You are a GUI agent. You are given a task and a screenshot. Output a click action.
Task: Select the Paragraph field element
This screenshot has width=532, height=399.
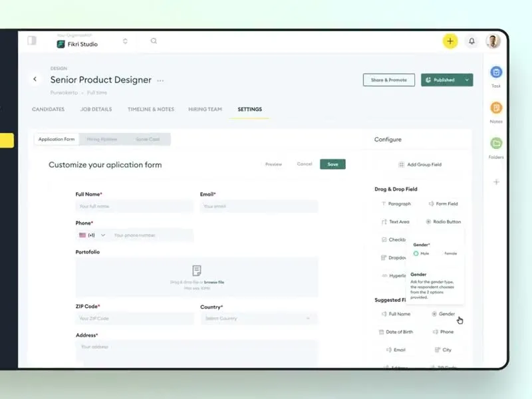[x=396, y=203]
